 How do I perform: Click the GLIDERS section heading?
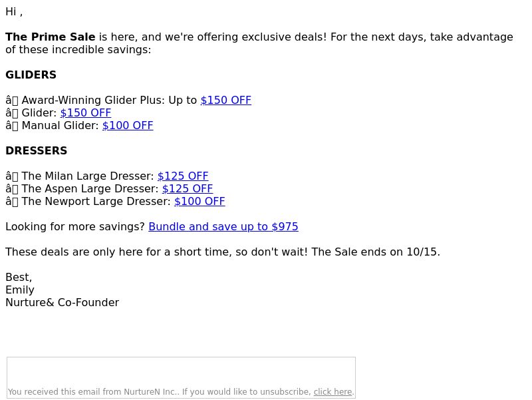coord(31,75)
